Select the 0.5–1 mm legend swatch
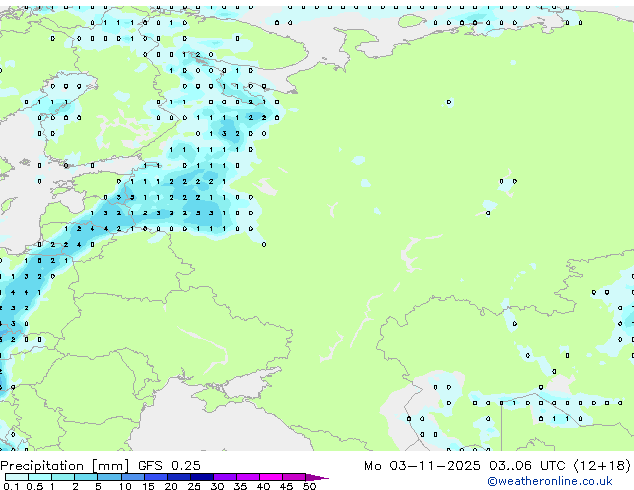 click(x=40, y=477)
